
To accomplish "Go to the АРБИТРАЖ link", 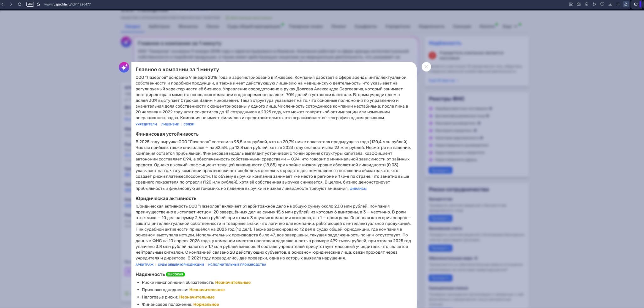I will pyautogui.click(x=145, y=265).
